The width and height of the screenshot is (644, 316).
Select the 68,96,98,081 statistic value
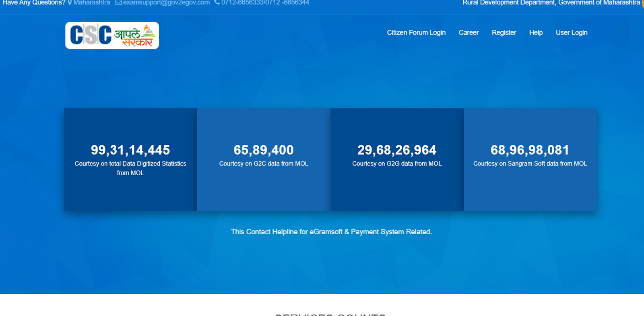(530, 150)
